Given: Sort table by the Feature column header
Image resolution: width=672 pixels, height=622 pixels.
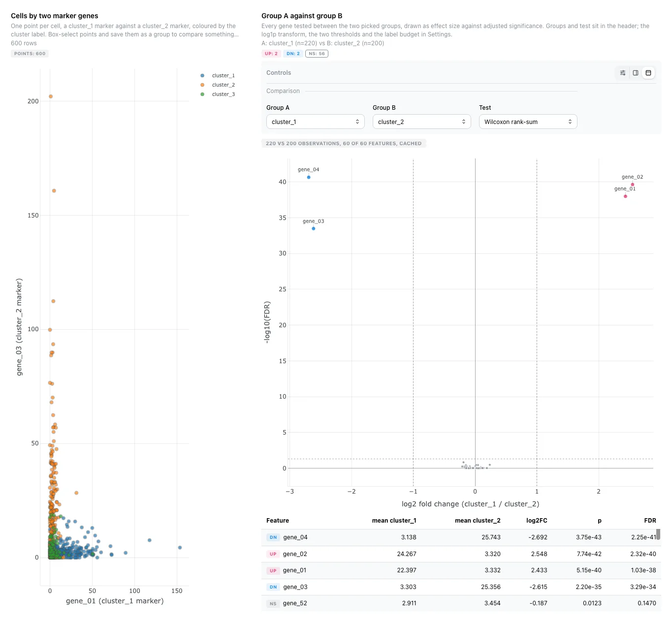Looking at the screenshot, I should pos(278,521).
